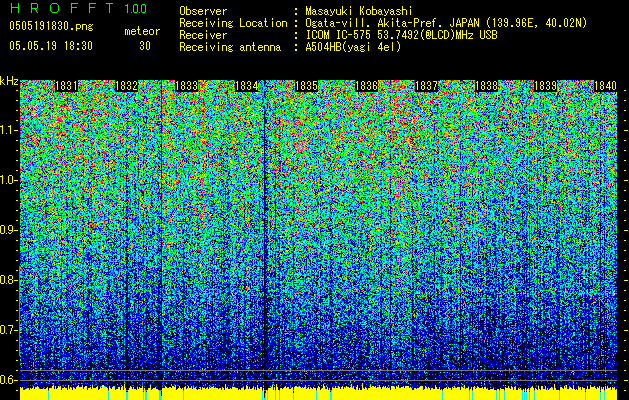Click the Receiver field label

pos(203,35)
